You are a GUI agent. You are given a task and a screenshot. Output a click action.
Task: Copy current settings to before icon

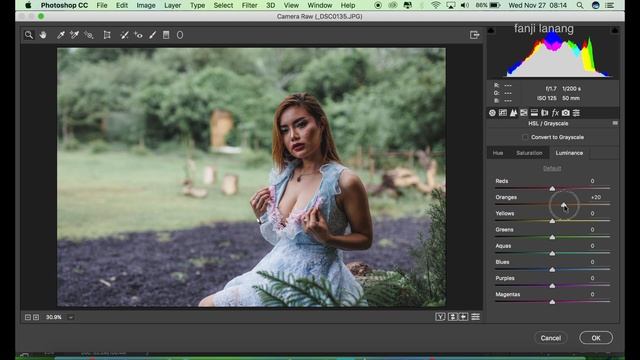click(464, 317)
